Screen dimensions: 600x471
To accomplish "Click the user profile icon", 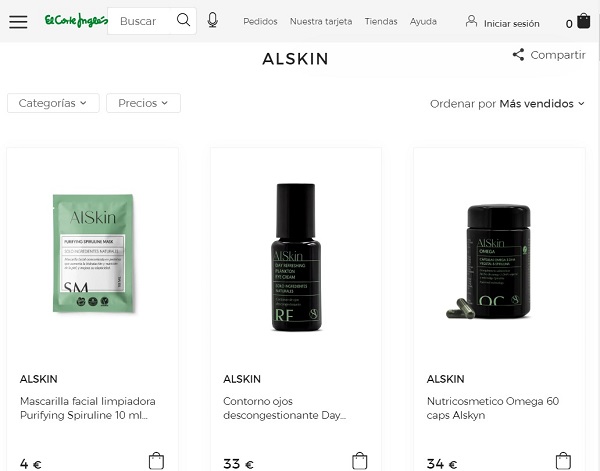I will click(471, 21).
